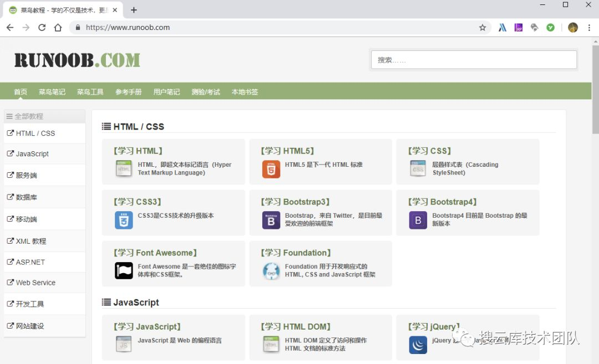The image size is (599, 364).
Task: Click the page vertical scrollbar thumb
Action: [596, 90]
